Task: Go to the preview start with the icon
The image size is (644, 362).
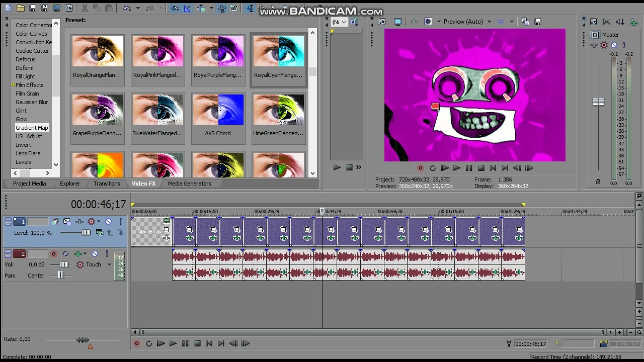Action: 493,168
